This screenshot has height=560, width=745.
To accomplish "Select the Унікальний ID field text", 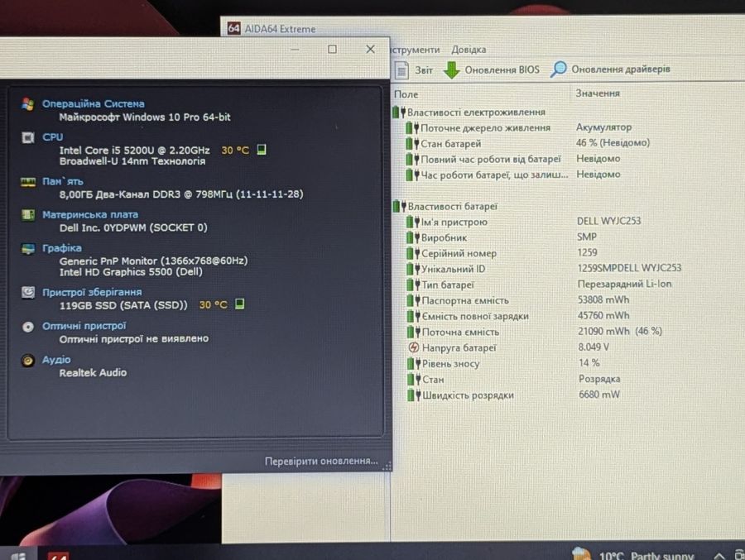I will 454,269.
